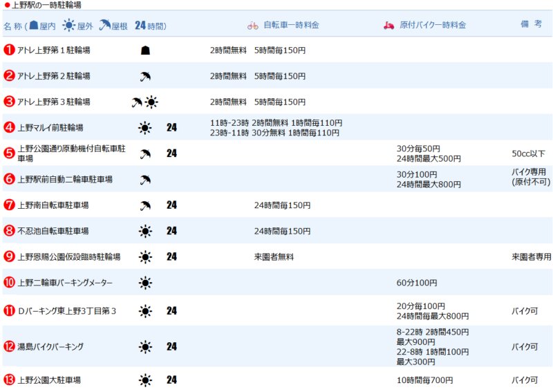Click the 原付バイク一時料金 column header
553x392 pixels.
(x=433, y=26)
